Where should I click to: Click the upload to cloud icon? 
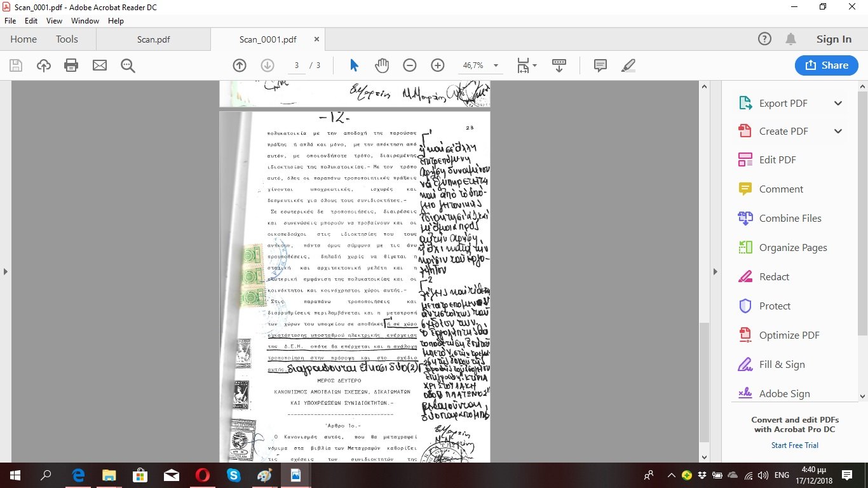(x=43, y=65)
